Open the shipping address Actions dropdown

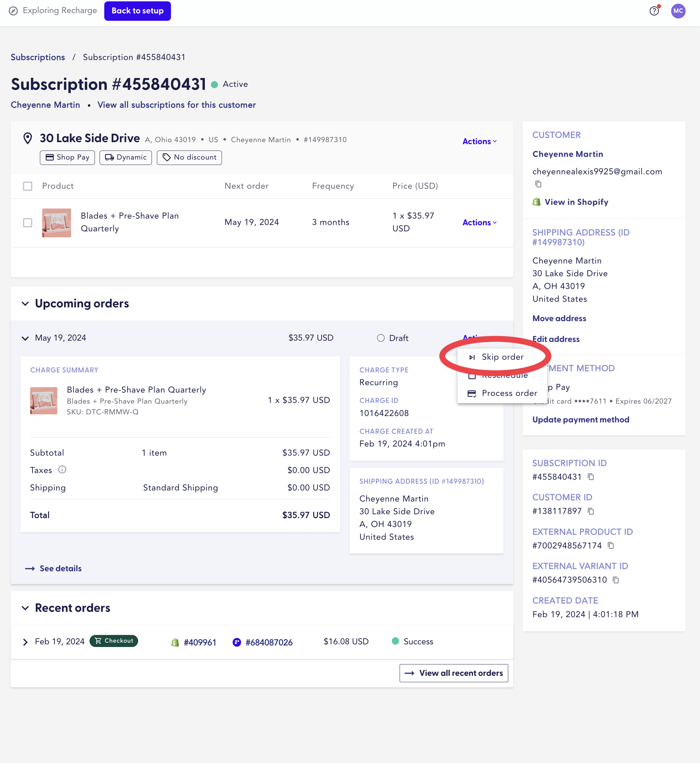[479, 141]
